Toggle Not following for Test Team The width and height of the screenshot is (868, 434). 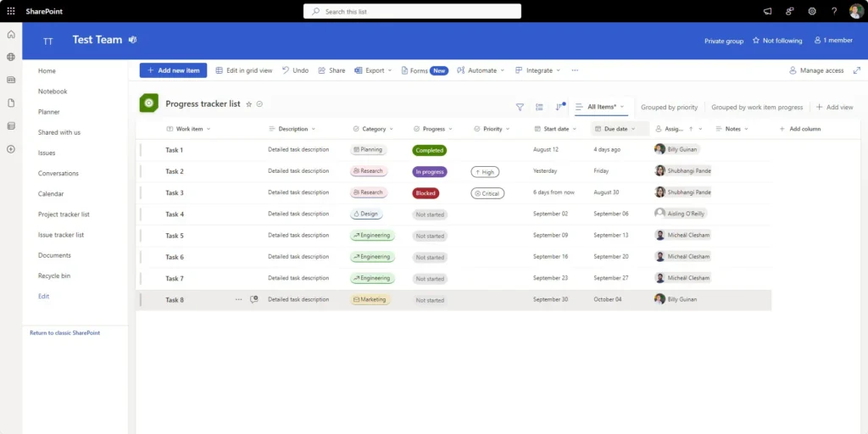(776, 41)
